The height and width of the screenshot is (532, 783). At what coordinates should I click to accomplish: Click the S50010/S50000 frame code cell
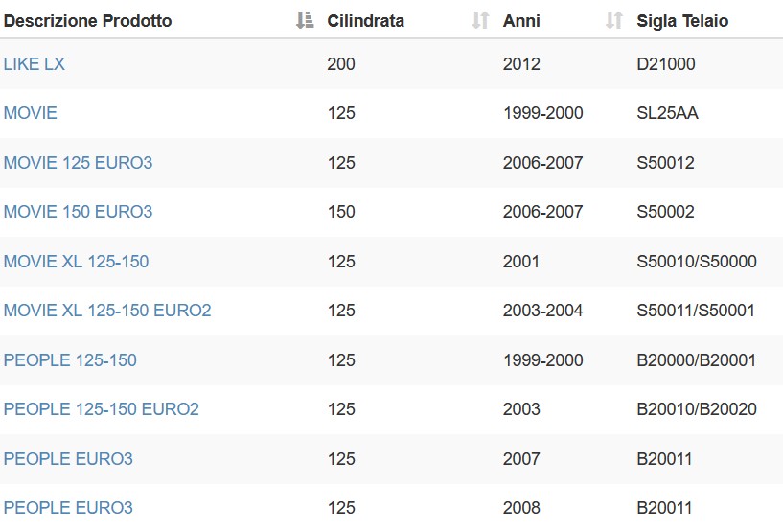click(x=697, y=262)
